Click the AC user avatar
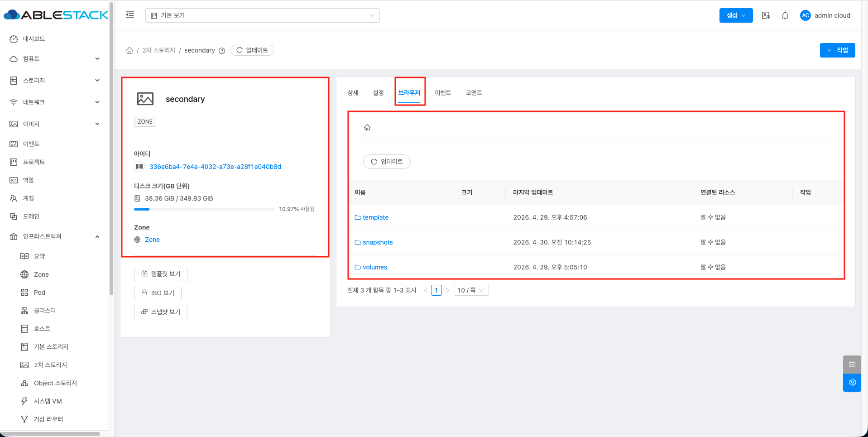The height and width of the screenshot is (437, 868). (805, 15)
